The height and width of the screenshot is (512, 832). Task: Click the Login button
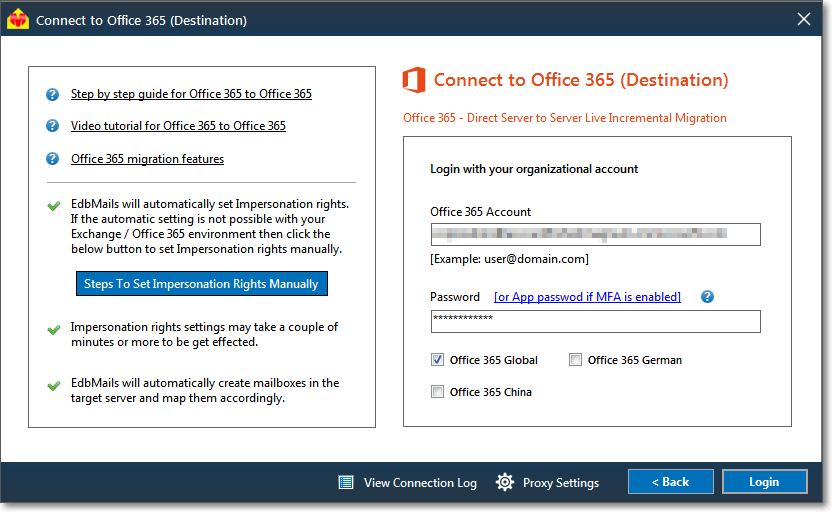coord(764,482)
